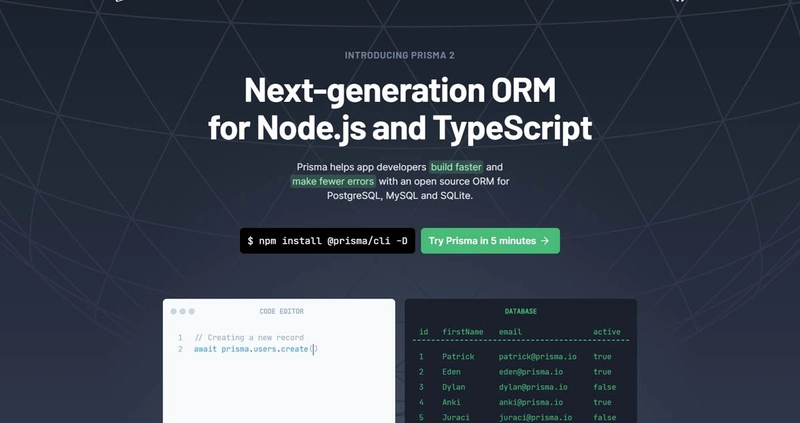Select the juraci@prisma.io email cell

(x=535, y=418)
